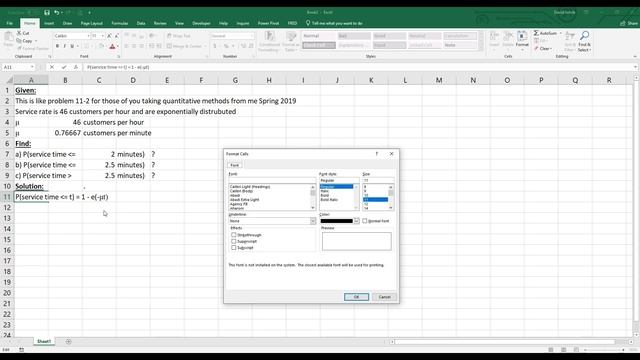Viewport: 640px width, 360px height.
Task: Click the AutoSum sigma icon
Action: (536, 33)
